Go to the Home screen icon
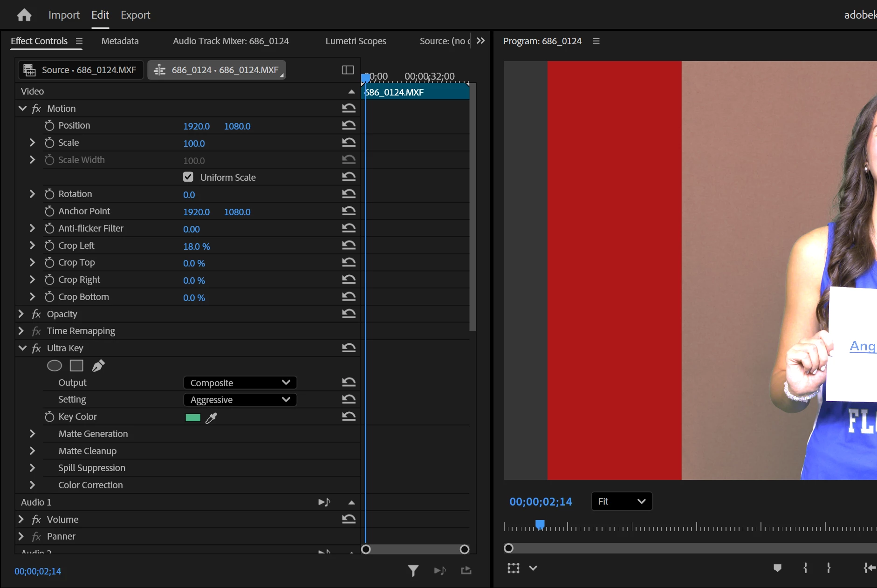This screenshot has height=588, width=877. (x=24, y=15)
